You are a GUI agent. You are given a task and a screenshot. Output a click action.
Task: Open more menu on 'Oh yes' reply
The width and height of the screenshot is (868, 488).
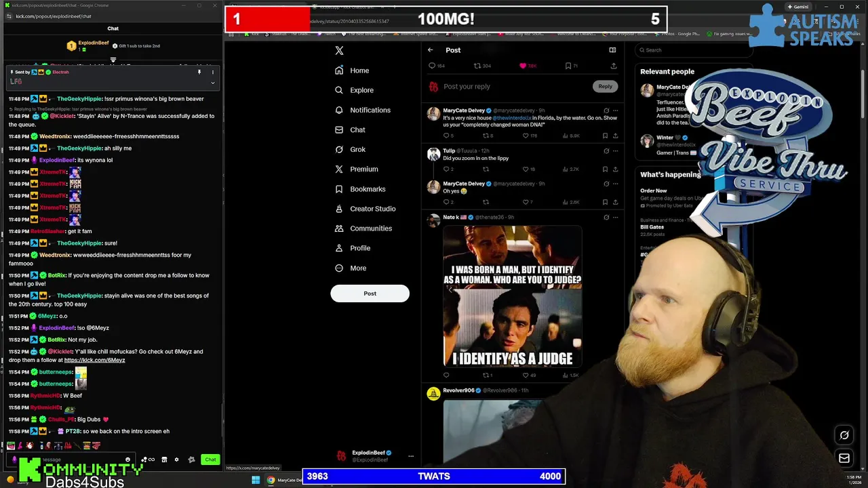(616, 184)
